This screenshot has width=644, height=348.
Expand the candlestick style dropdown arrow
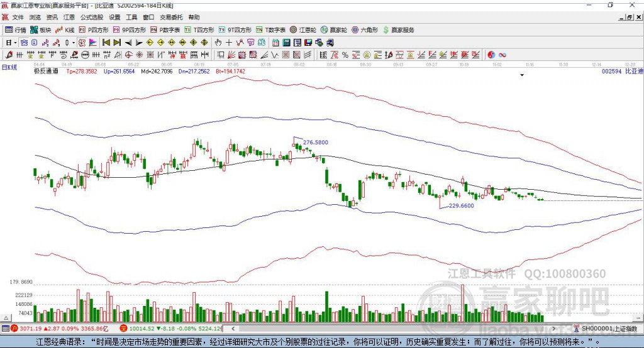point(74,43)
